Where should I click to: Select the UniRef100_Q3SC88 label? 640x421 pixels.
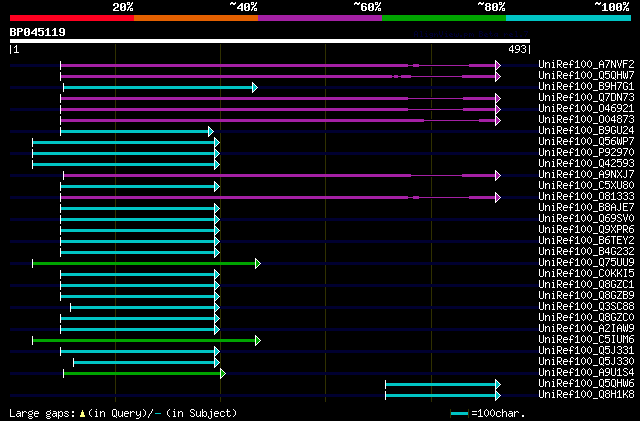[586, 307]
